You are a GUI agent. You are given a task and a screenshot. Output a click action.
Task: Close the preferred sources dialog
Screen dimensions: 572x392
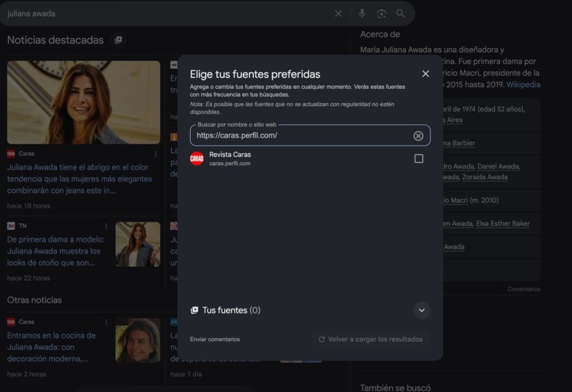tap(425, 74)
